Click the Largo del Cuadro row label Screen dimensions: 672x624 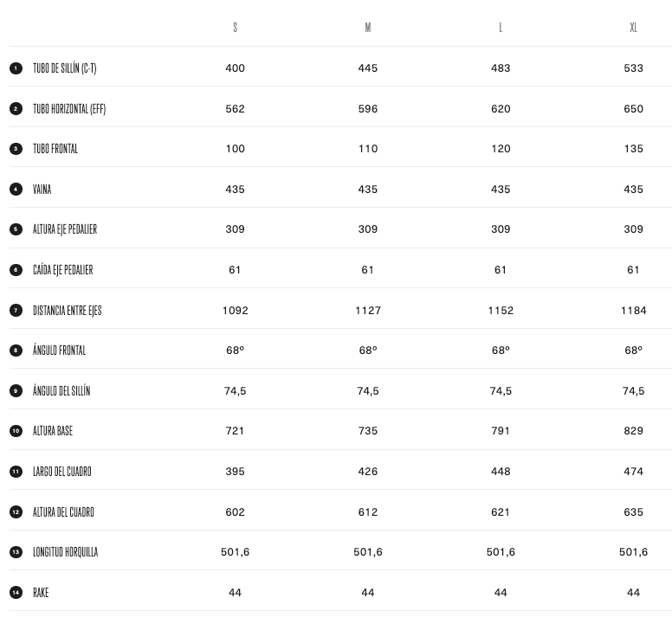click(61, 472)
